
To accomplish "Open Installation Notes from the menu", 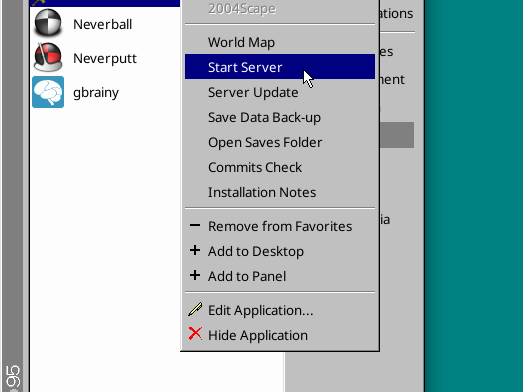I will (280, 192).
